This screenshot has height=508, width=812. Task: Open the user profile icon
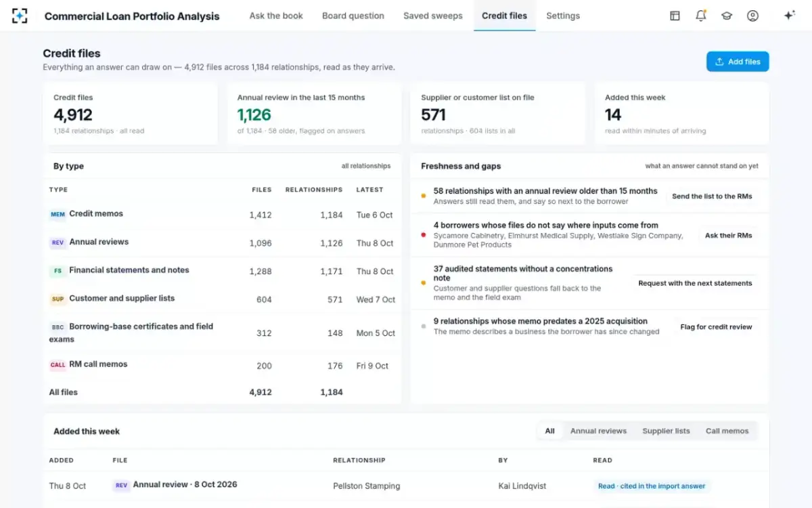tap(752, 16)
